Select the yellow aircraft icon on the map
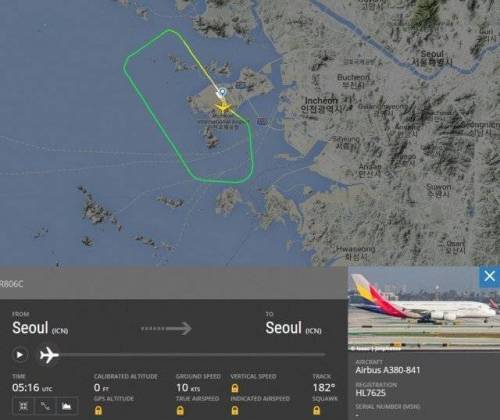This screenshot has width=500, height=420. 223,108
